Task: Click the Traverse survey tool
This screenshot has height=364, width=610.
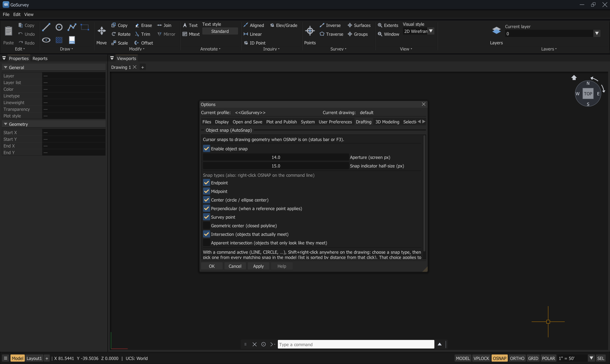Action: pyautogui.click(x=331, y=34)
